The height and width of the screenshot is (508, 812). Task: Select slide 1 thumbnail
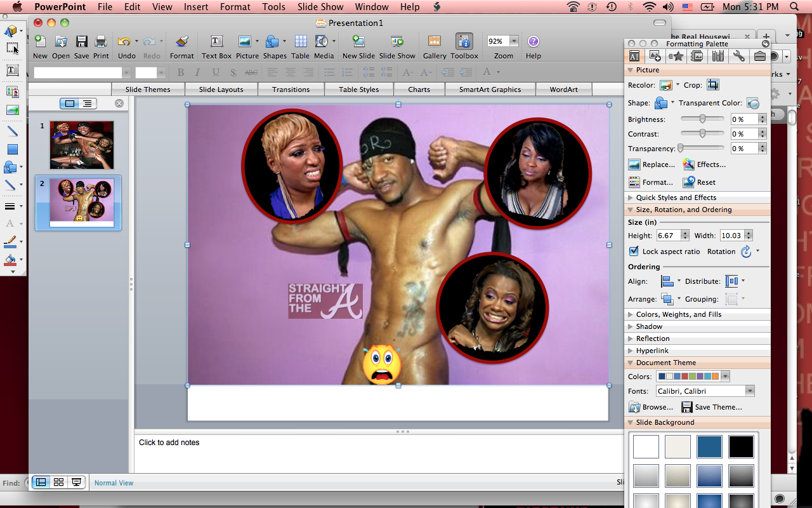tap(82, 145)
